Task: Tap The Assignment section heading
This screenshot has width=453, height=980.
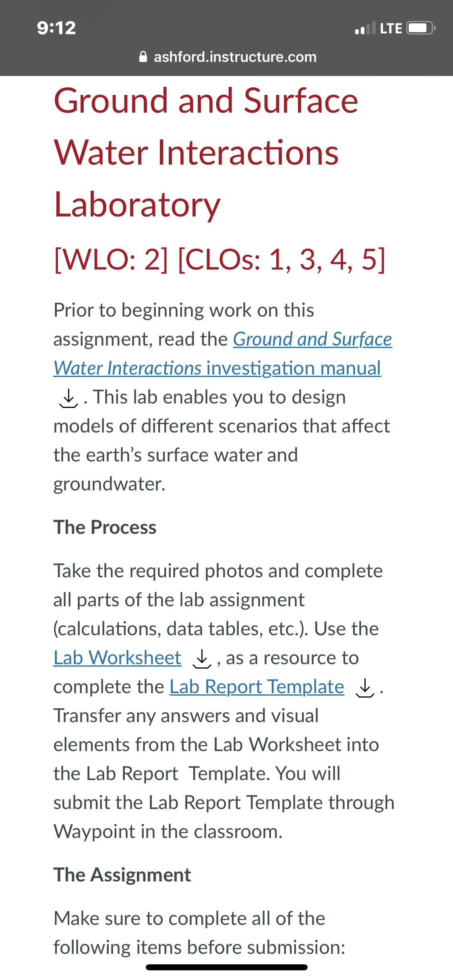Action: click(x=122, y=875)
